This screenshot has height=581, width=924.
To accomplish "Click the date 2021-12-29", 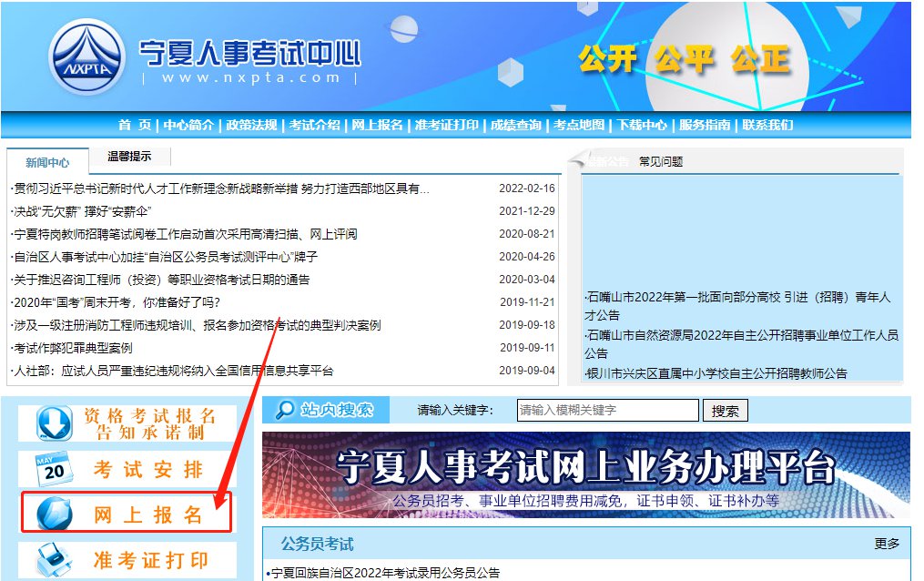I will click(x=527, y=211).
